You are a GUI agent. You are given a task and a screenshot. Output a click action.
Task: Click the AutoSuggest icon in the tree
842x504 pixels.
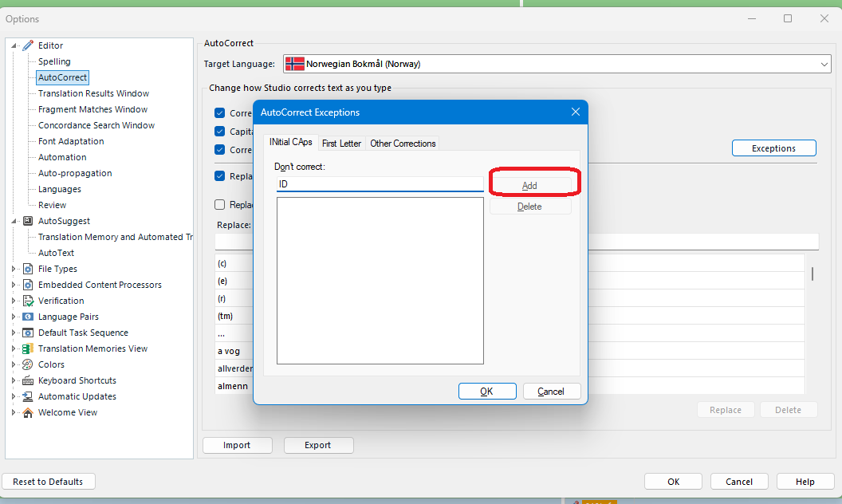[28, 221]
